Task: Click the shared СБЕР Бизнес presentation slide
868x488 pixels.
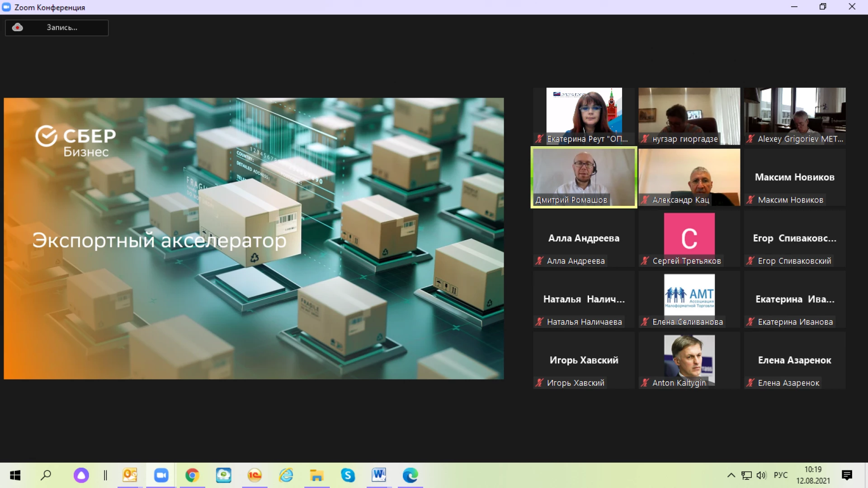Action: tap(254, 238)
